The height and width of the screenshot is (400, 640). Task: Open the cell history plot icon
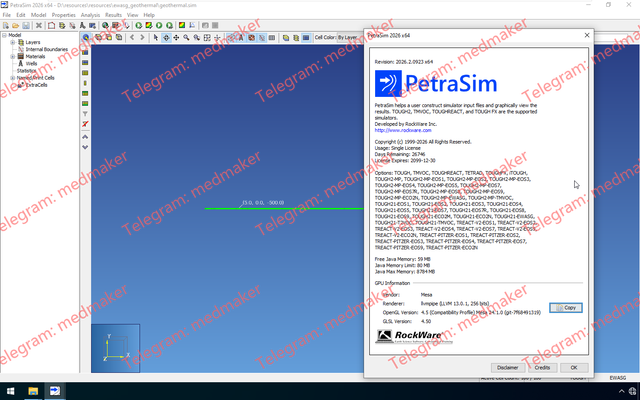tap(192, 25)
